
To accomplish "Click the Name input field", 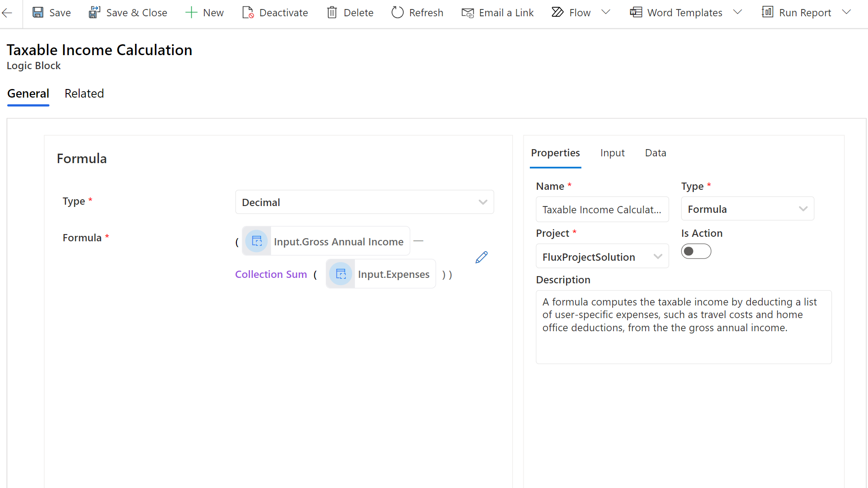I will pyautogui.click(x=602, y=210).
